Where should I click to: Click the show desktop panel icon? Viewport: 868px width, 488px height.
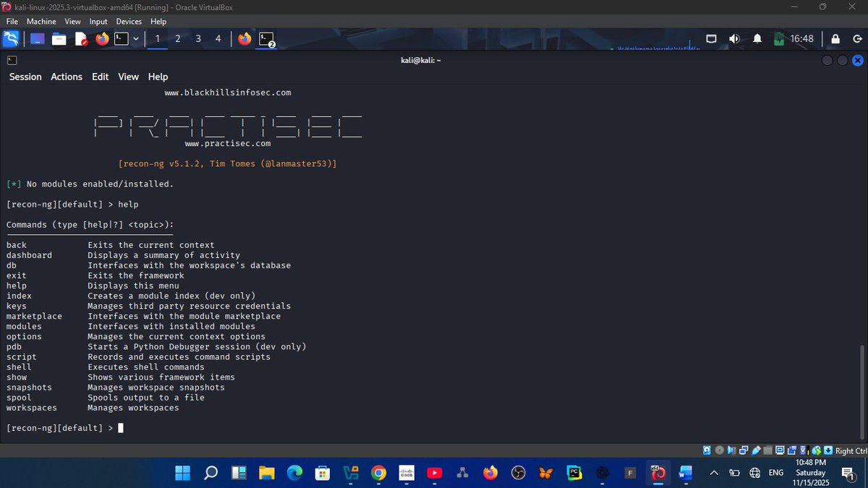pyautogui.click(x=37, y=39)
